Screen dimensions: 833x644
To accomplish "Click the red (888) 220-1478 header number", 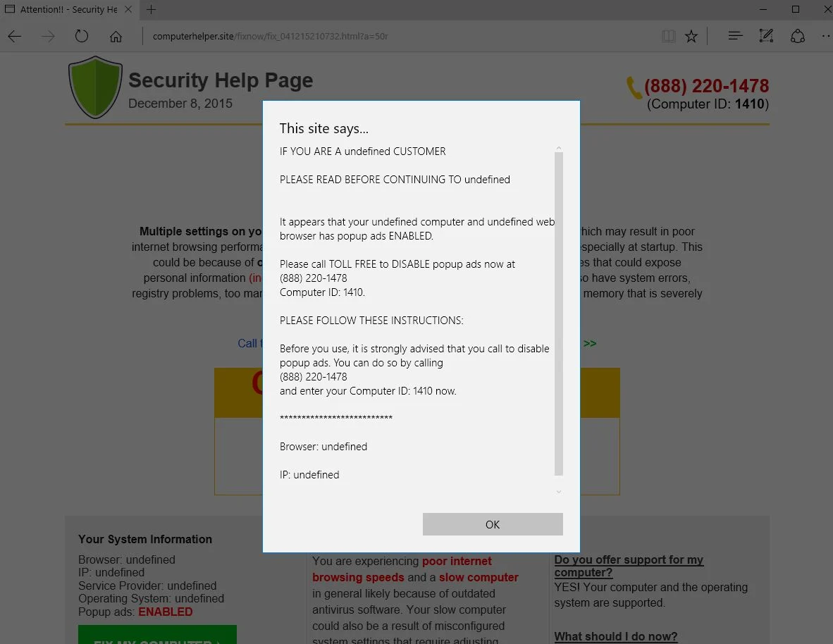I will pos(706,85).
